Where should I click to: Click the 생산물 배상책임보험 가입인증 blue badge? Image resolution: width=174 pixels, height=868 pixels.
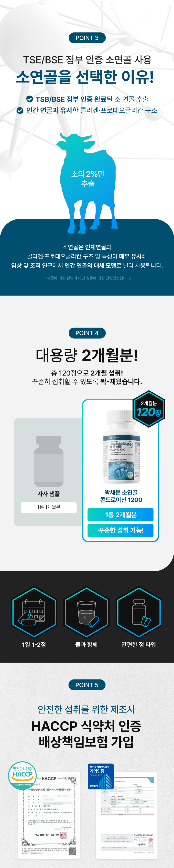(x=101, y=776)
